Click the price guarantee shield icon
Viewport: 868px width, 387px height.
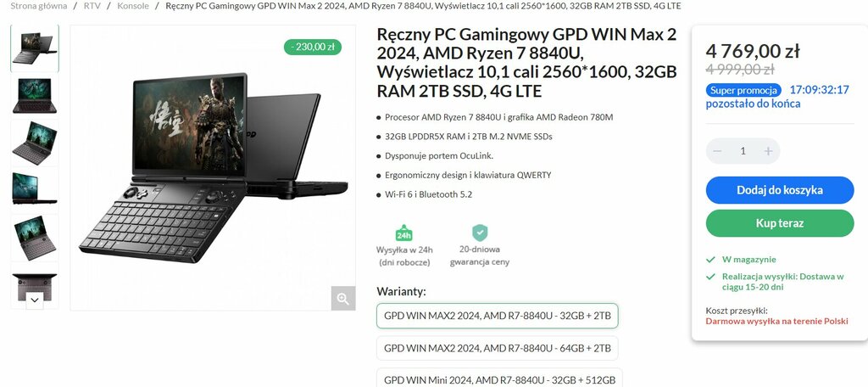[480, 233]
